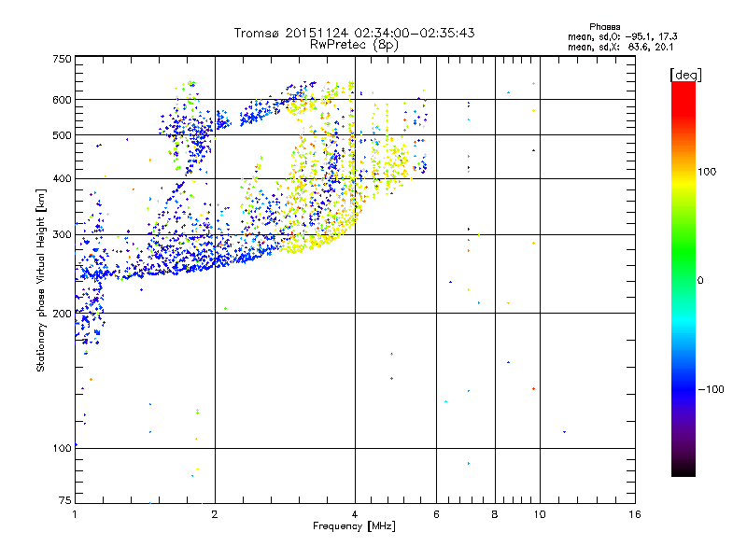
Task: Click the y-axis tick label '750'
Action: (63, 59)
